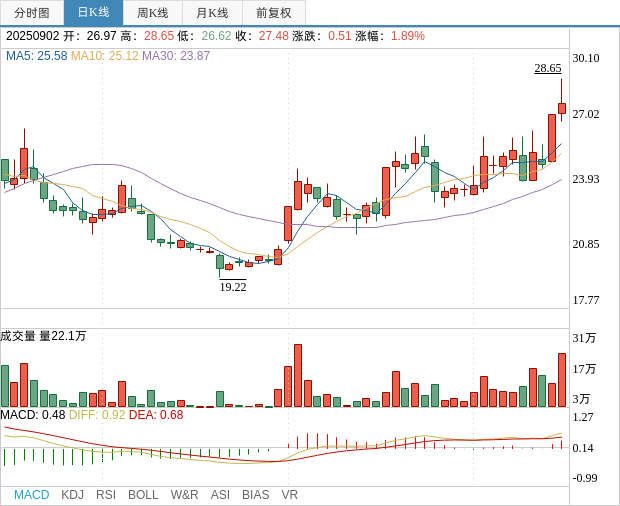Switch to the 分时图 tab
Viewport: 620px width, 506px height.
32,13
